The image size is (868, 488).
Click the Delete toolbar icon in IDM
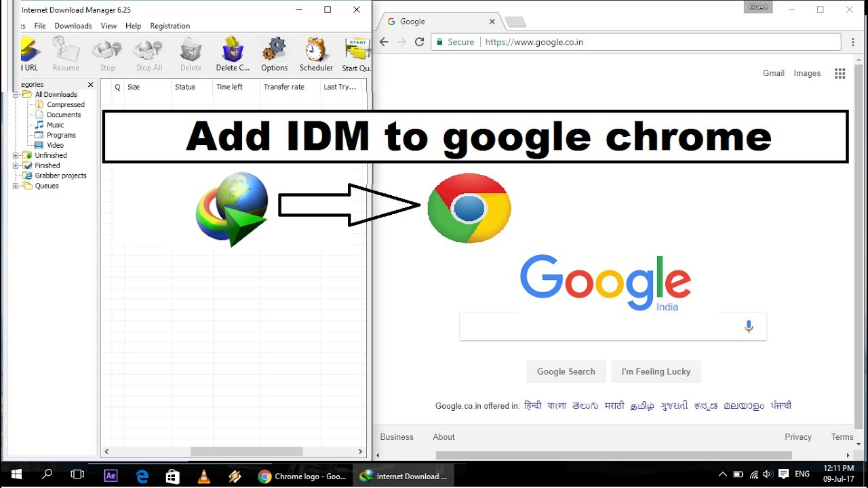[x=191, y=54]
